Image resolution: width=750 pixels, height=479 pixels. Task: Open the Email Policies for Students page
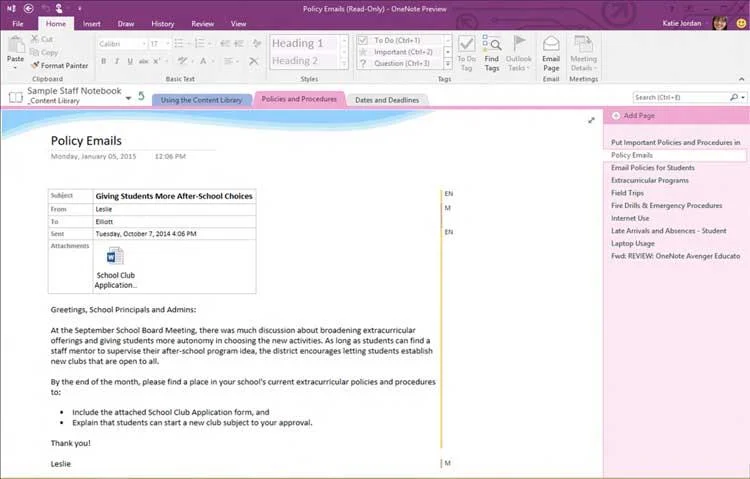point(652,167)
